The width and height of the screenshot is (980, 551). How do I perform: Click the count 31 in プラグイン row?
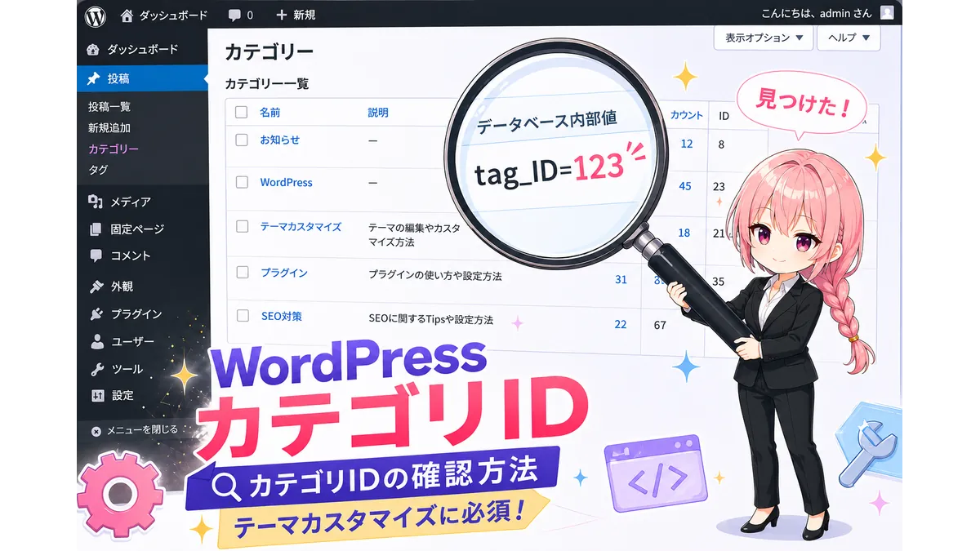(621, 279)
